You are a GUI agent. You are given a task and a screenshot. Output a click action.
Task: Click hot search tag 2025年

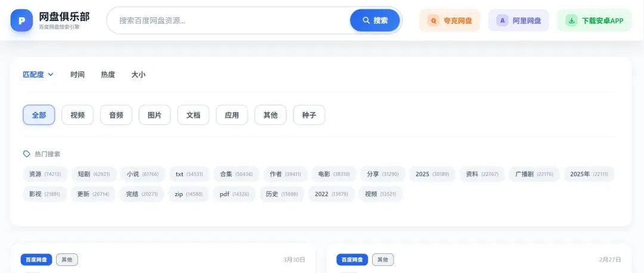coord(589,174)
